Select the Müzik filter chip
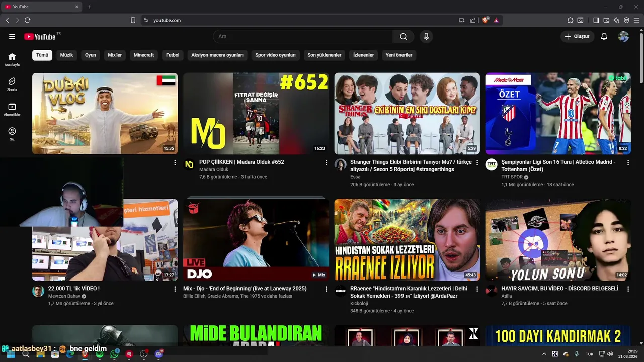Image resolution: width=644 pixels, height=362 pixels. 66,55
